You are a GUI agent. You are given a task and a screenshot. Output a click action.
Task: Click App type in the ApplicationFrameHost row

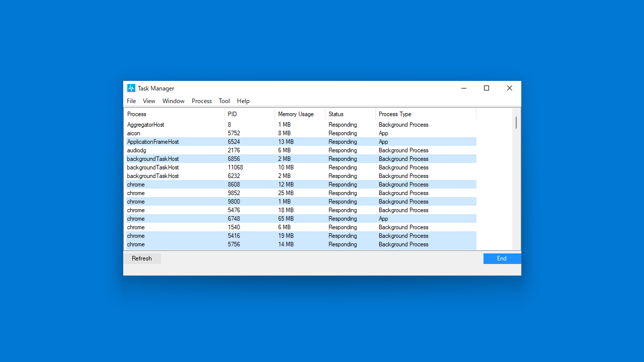(x=383, y=142)
